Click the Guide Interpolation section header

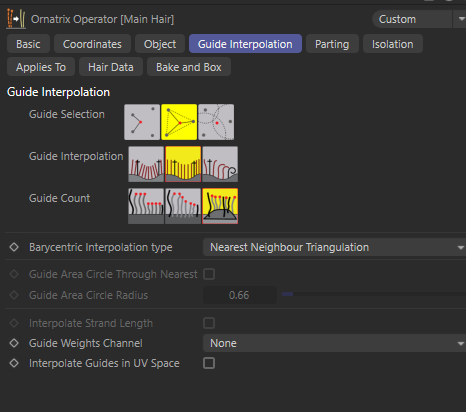[x=58, y=92]
